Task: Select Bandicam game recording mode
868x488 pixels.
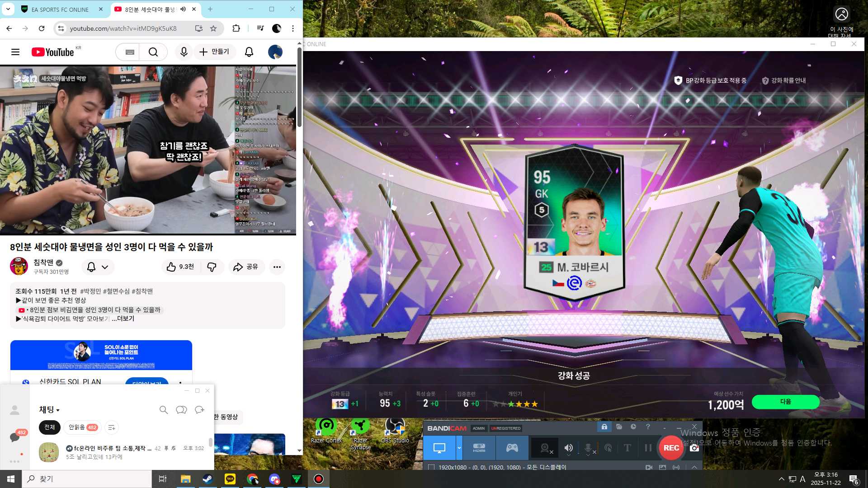Action: [512, 448]
